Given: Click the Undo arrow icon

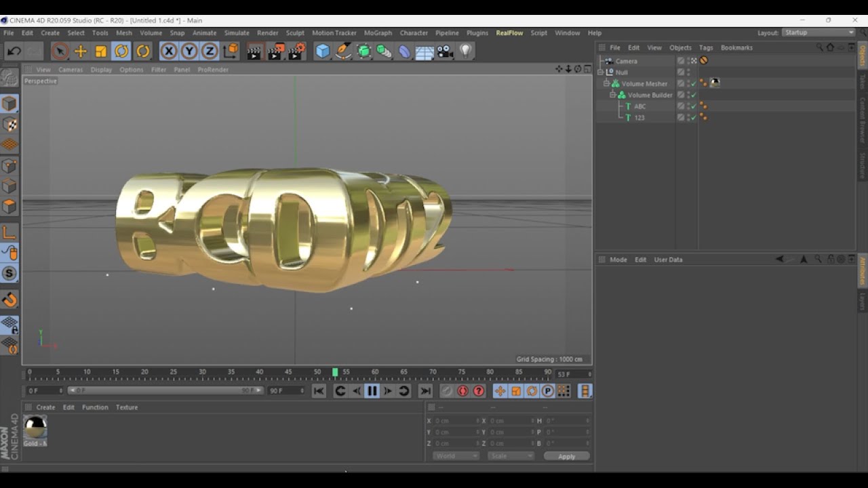Looking at the screenshot, I should click(14, 52).
